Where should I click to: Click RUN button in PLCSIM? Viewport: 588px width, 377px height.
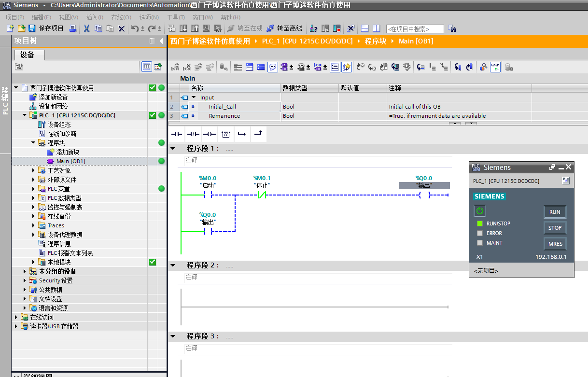(555, 212)
